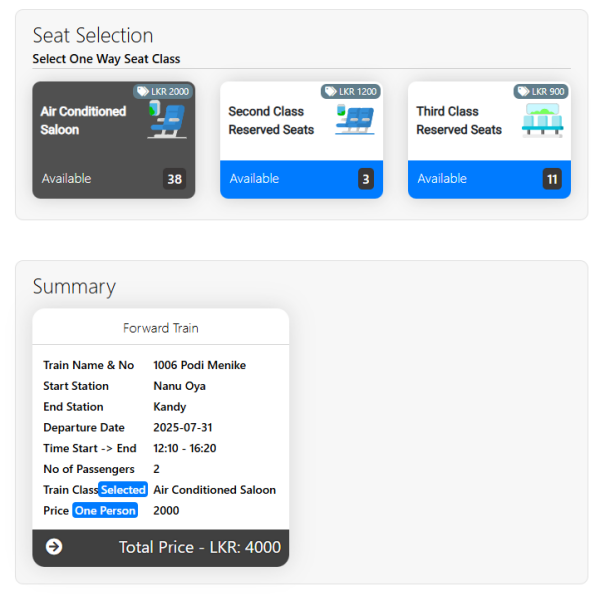The height and width of the screenshot is (601, 600).
Task: Choose Second Class Reserved Seats card
Action: point(301,140)
